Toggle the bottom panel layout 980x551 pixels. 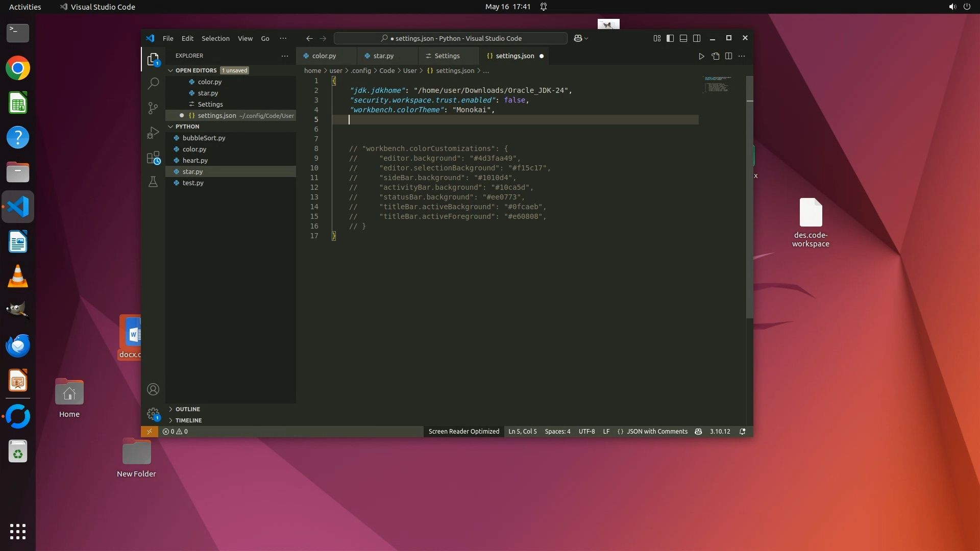tap(683, 38)
